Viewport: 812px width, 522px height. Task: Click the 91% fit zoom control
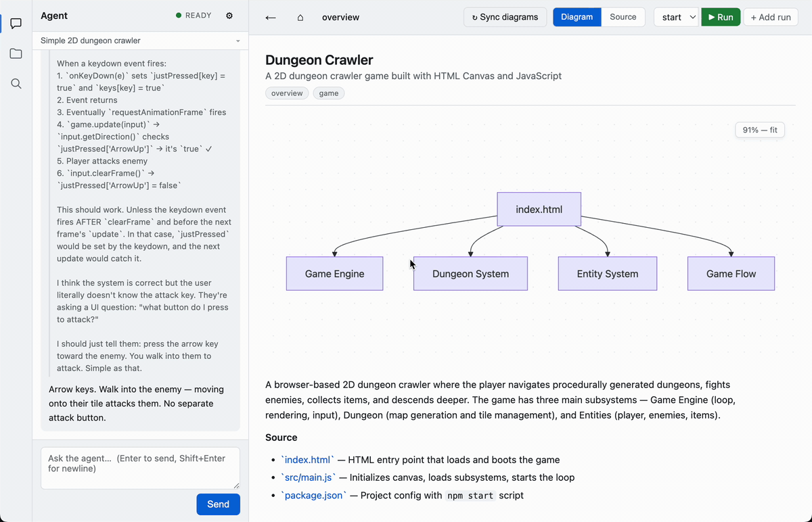click(760, 130)
